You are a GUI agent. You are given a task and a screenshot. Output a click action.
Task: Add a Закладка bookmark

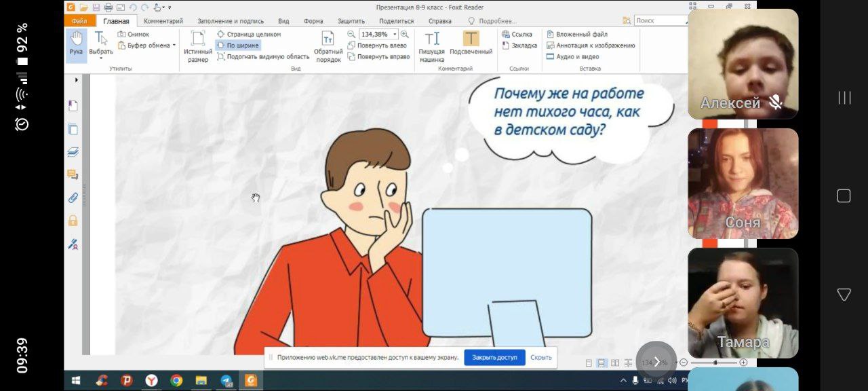coord(519,45)
